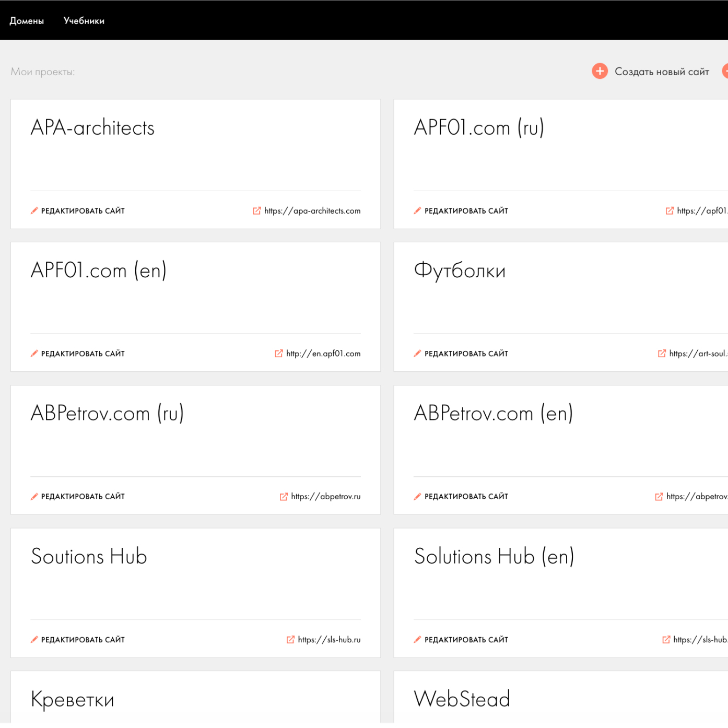
Task: Open the https://apa-architects.com link
Action: coord(312,211)
